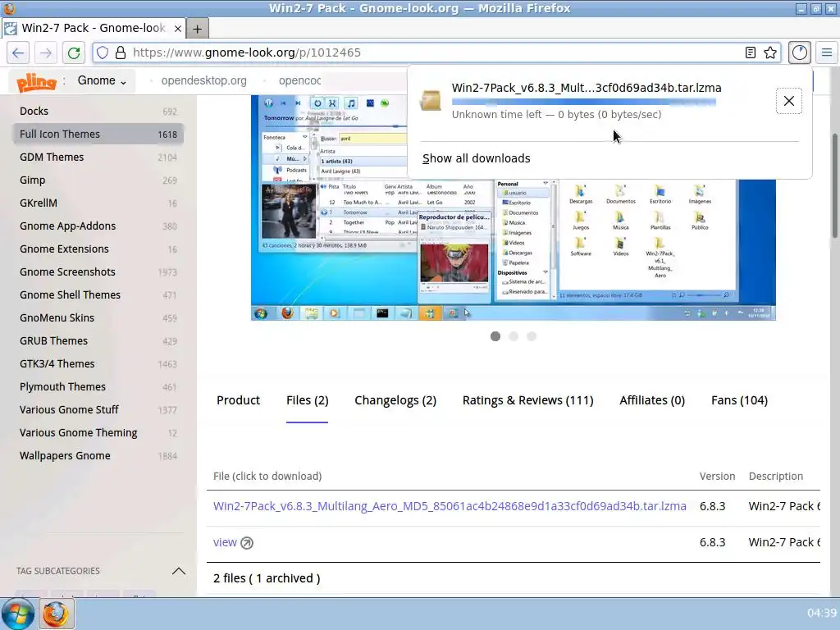Viewport: 840px width, 630px height.
Task: Click the view link in files table
Action: click(225, 542)
